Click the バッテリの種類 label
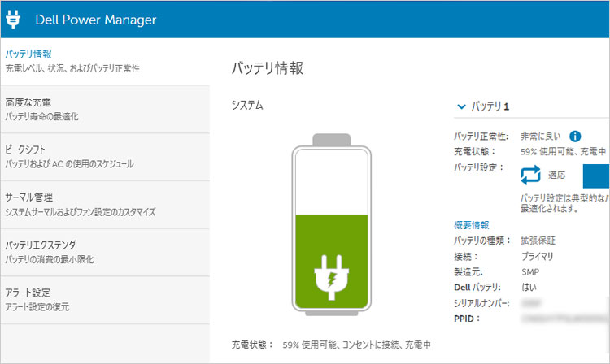Viewport: 610px width, 364px height. click(482, 240)
